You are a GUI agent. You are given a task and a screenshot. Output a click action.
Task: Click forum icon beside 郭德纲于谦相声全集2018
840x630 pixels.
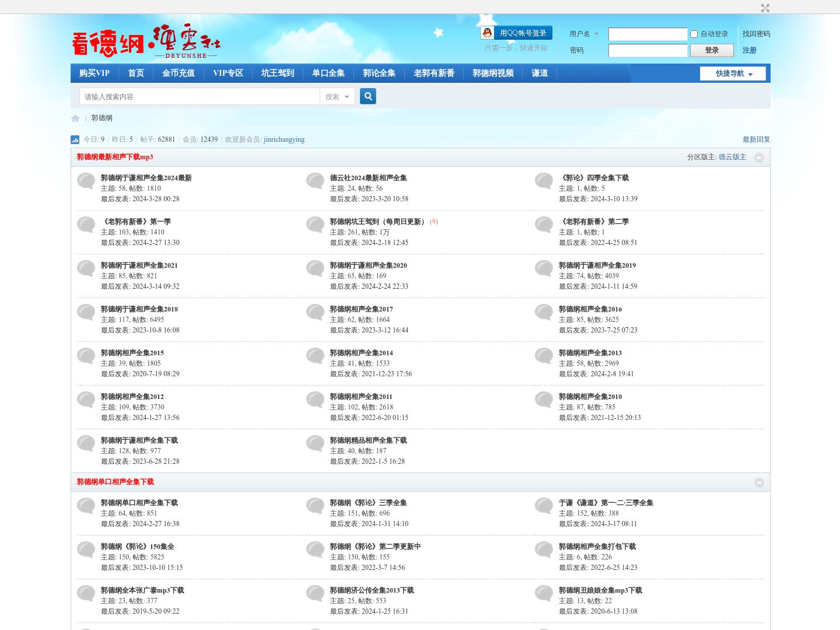[86, 312]
